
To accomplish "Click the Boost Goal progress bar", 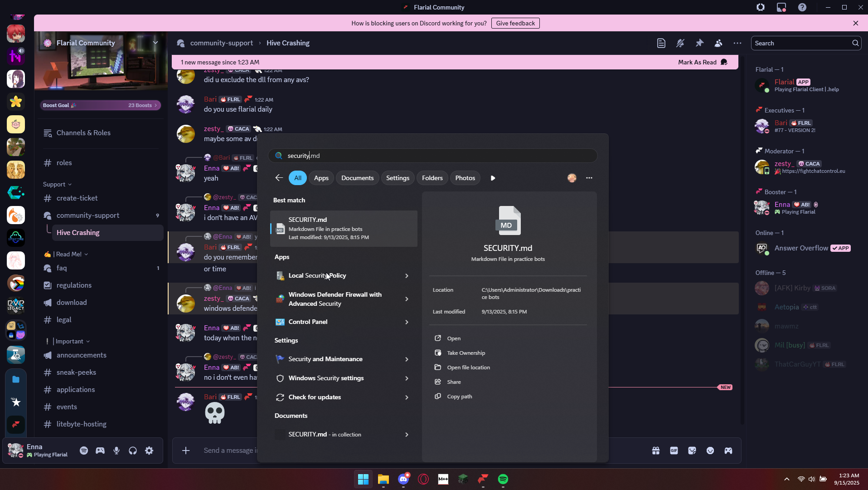I will tap(100, 105).
